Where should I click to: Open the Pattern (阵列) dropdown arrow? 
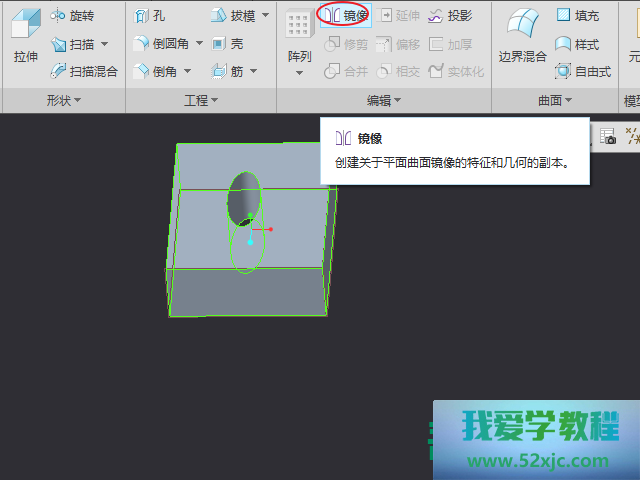[299, 74]
